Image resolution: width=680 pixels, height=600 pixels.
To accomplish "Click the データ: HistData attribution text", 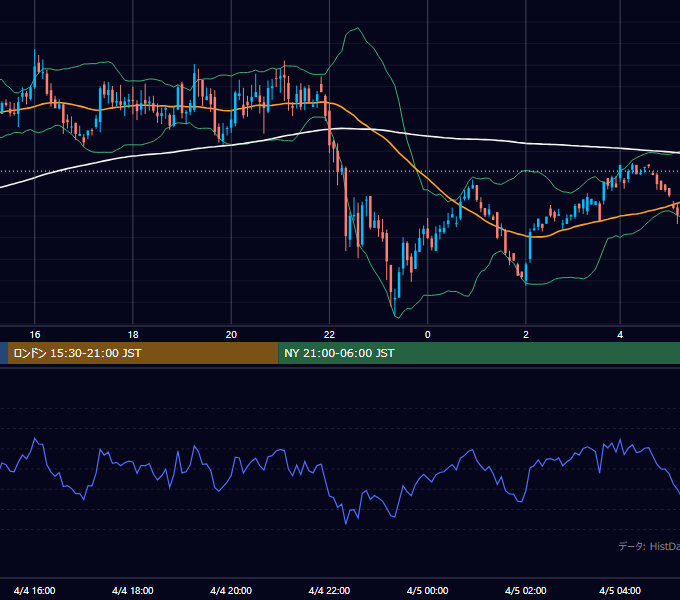I will (x=649, y=546).
